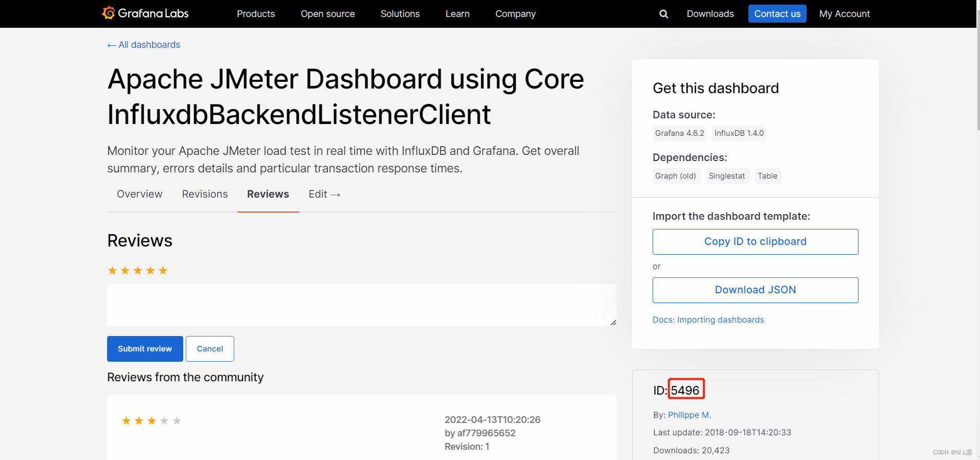Click inside the review text area
This screenshot has width=980, height=460.
point(362,305)
